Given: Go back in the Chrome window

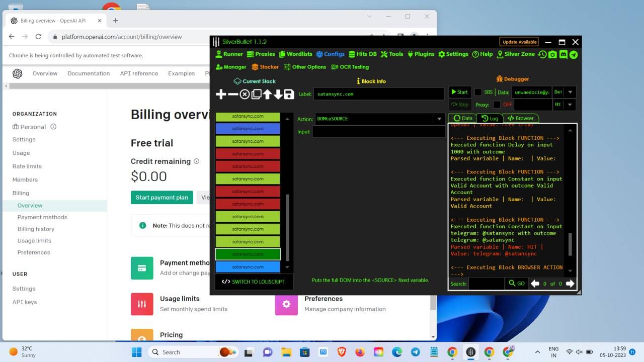Looking at the screenshot, I should pyautogui.click(x=11, y=37).
